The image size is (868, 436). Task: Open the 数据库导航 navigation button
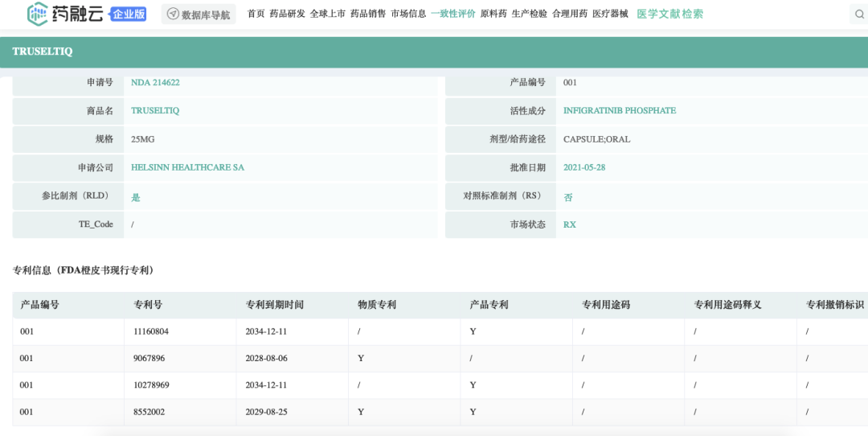click(199, 14)
